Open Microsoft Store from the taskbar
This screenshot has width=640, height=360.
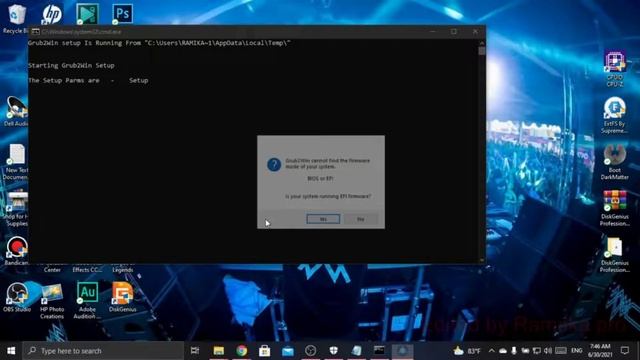tap(264, 351)
